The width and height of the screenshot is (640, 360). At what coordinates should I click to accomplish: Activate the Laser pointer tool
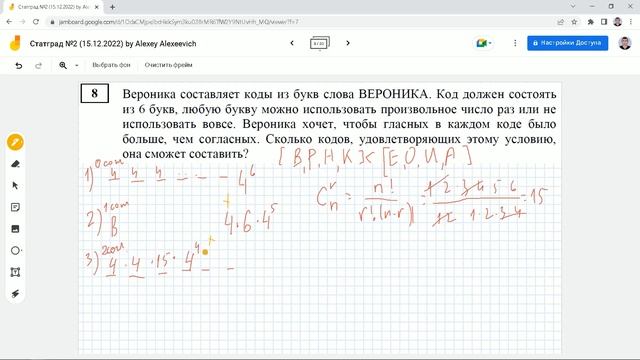point(15,294)
